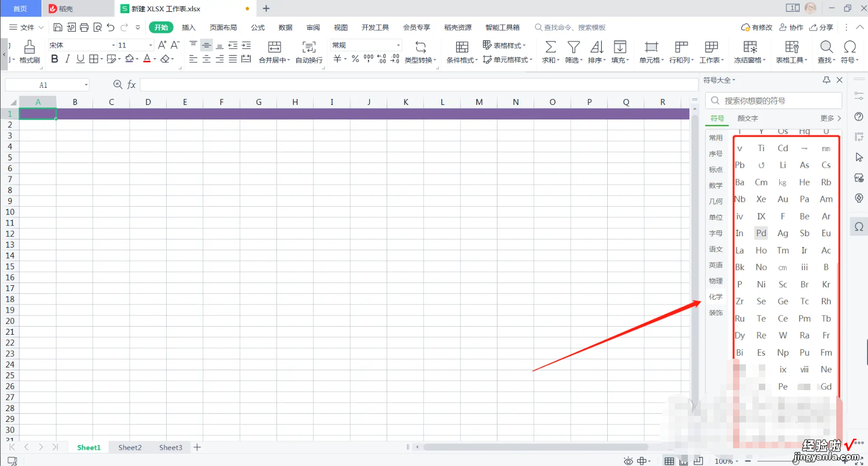Select the 物理 symbol category

[716, 281]
